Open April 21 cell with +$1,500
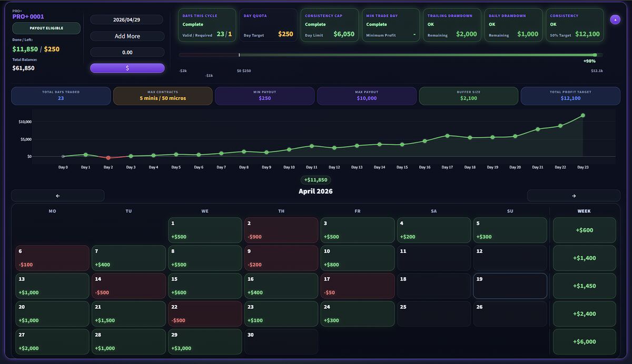Screen dimensions: 632x364 point(129,314)
